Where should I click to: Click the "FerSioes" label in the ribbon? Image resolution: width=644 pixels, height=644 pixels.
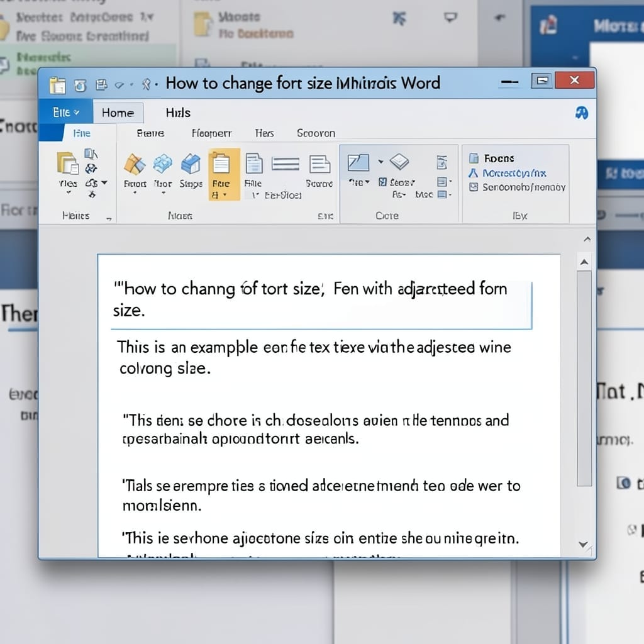coord(283,195)
